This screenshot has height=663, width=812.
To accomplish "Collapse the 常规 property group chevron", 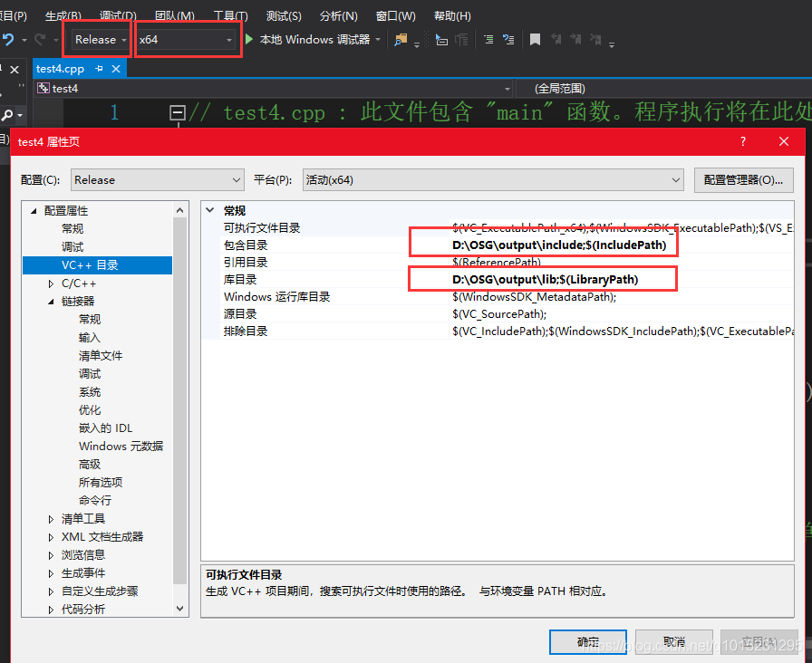I will point(209,210).
